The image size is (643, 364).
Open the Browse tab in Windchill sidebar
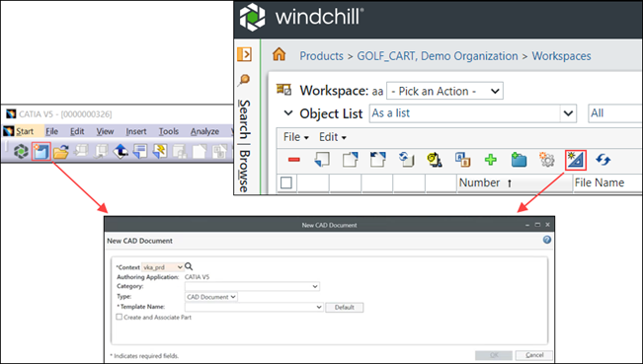244,172
